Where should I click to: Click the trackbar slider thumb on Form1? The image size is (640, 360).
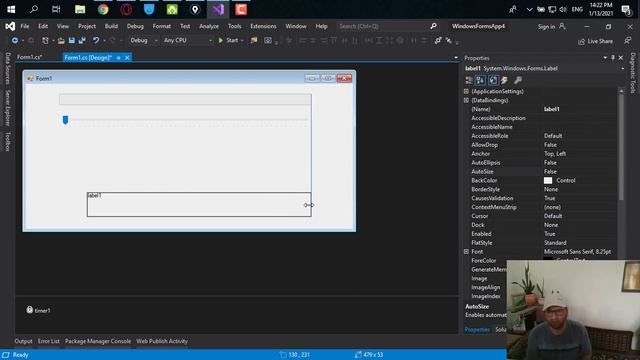(65, 120)
